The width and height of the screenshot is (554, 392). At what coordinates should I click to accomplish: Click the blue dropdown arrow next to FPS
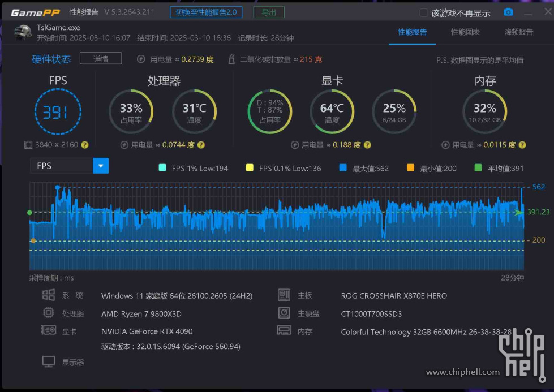[101, 166]
